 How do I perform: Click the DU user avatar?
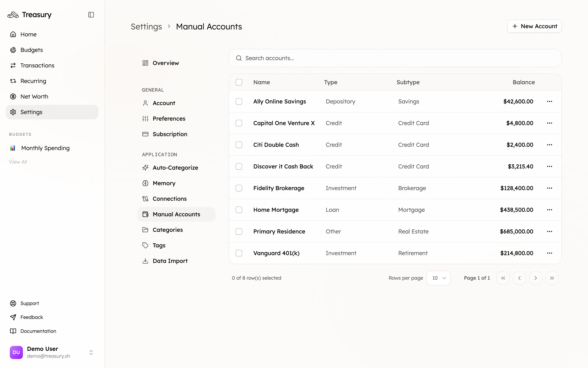tap(16, 352)
